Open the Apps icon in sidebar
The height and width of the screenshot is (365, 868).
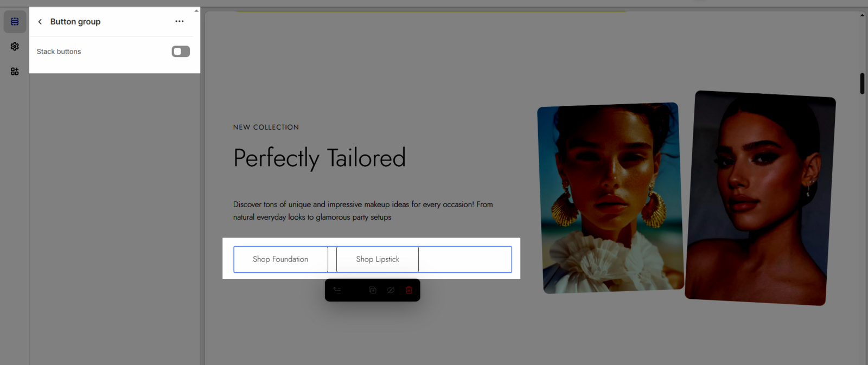coord(15,72)
